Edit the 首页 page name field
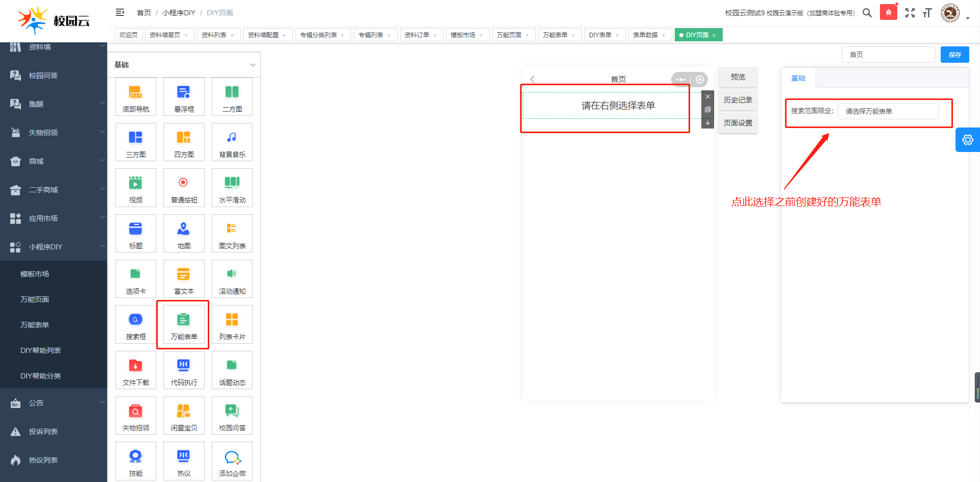980x482 pixels. [888, 55]
